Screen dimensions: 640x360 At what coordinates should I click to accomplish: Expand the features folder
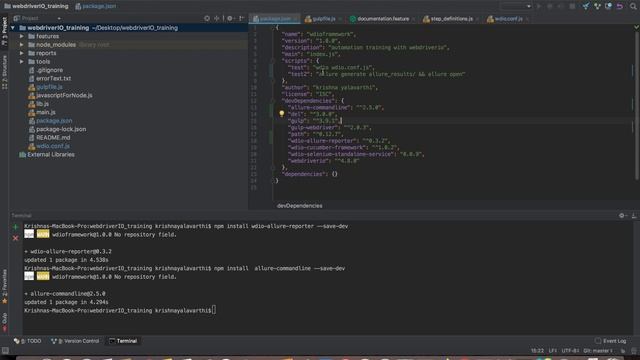(x=22, y=36)
